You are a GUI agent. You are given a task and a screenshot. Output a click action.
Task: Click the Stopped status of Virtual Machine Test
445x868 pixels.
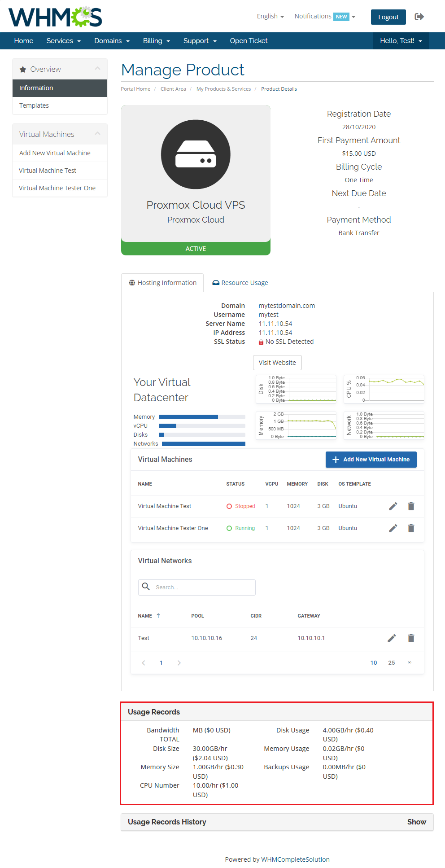coord(241,506)
